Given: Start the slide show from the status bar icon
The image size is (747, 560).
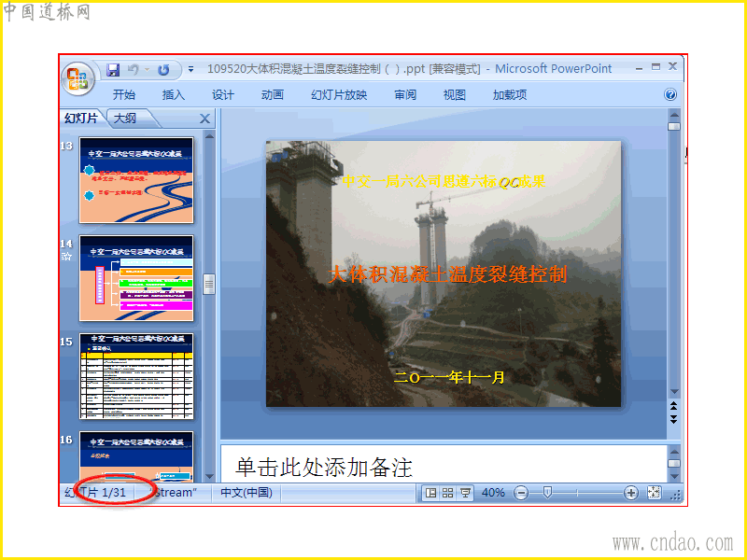Looking at the screenshot, I should (465, 493).
